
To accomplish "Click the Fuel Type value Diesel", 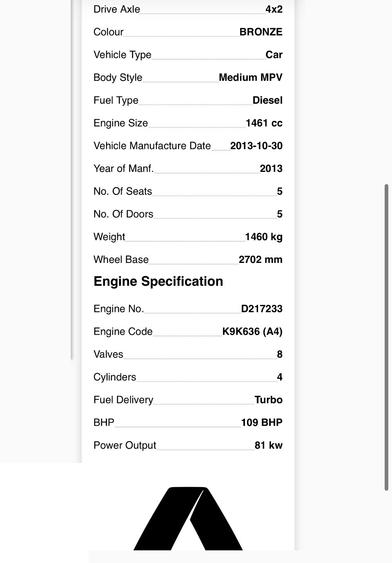I will [267, 100].
